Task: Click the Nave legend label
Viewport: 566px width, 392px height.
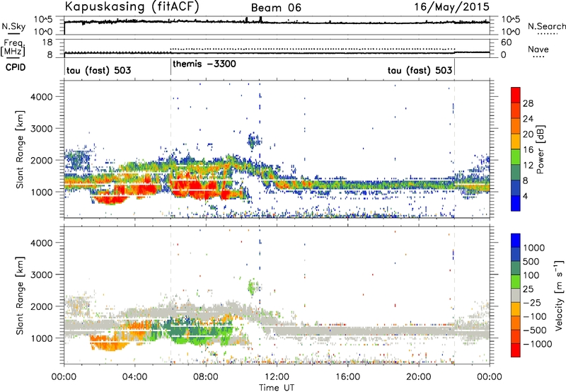Action: coord(538,49)
